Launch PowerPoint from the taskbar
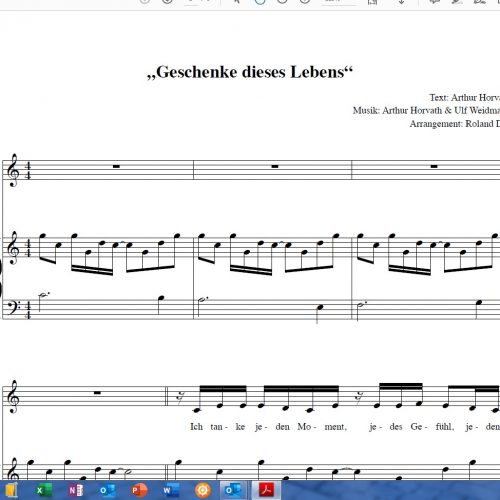The image size is (500, 500). click(x=139, y=490)
